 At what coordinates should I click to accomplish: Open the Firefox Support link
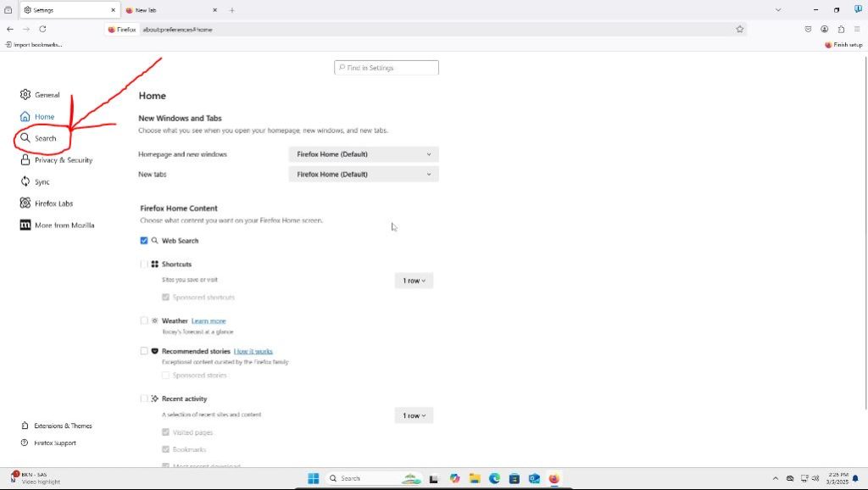(48, 443)
